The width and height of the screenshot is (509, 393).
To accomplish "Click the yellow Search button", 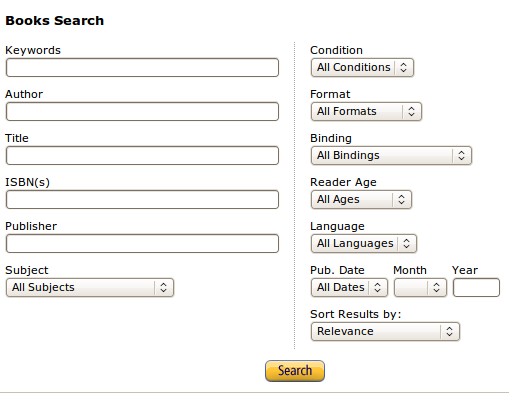I will [295, 371].
